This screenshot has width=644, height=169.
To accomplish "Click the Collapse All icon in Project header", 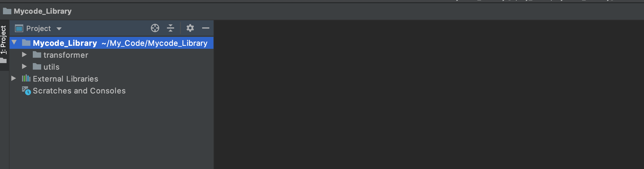I will coord(171,28).
